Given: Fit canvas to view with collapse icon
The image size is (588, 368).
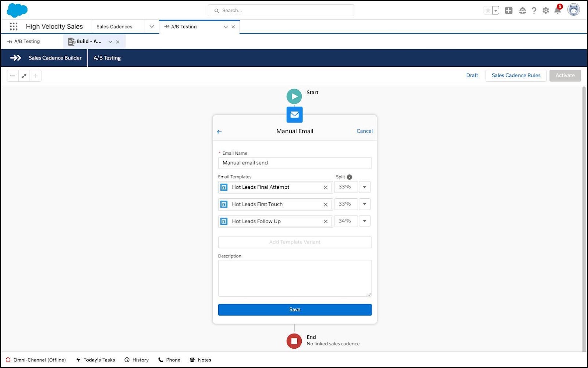Looking at the screenshot, I should (x=24, y=76).
